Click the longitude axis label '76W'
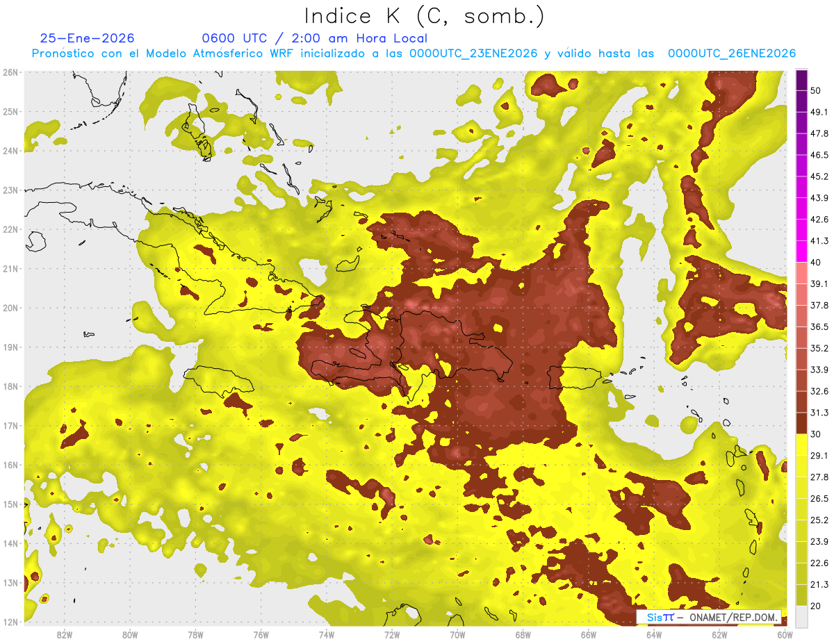Screen dimensions: 834x644 click(x=261, y=635)
